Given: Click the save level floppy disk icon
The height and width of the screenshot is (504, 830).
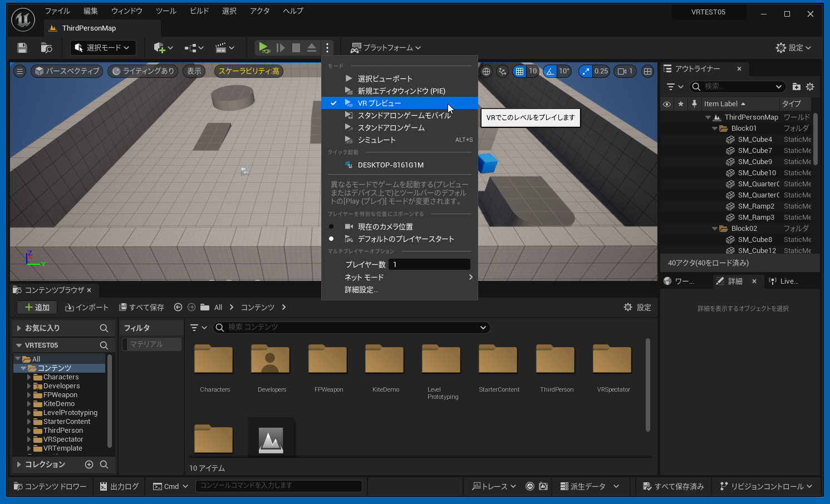Looking at the screenshot, I should pyautogui.click(x=22, y=48).
